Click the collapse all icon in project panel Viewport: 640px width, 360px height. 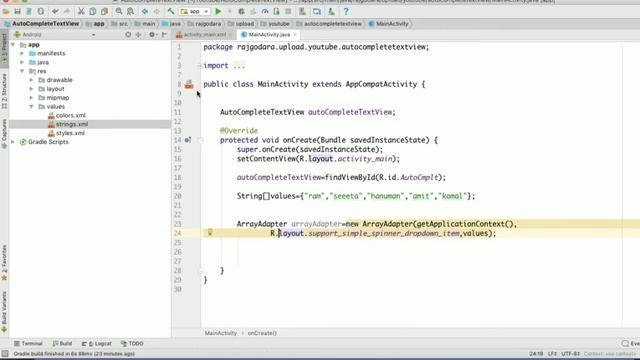[x=138, y=35]
